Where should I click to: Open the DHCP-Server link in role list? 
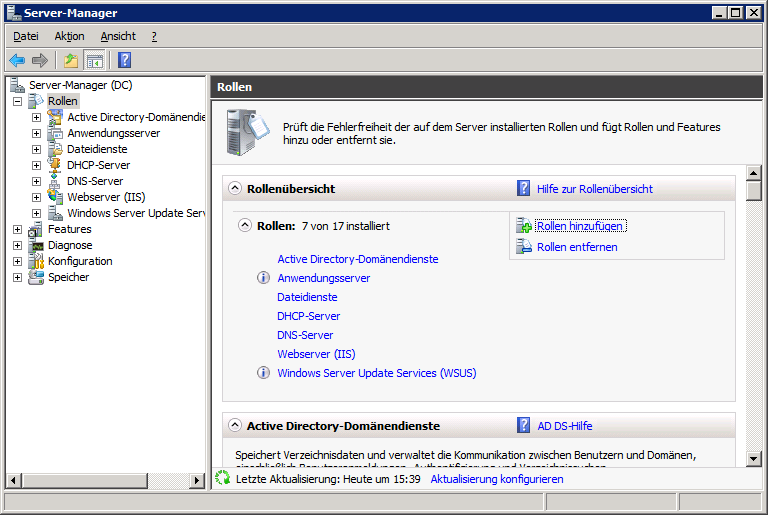(x=309, y=316)
